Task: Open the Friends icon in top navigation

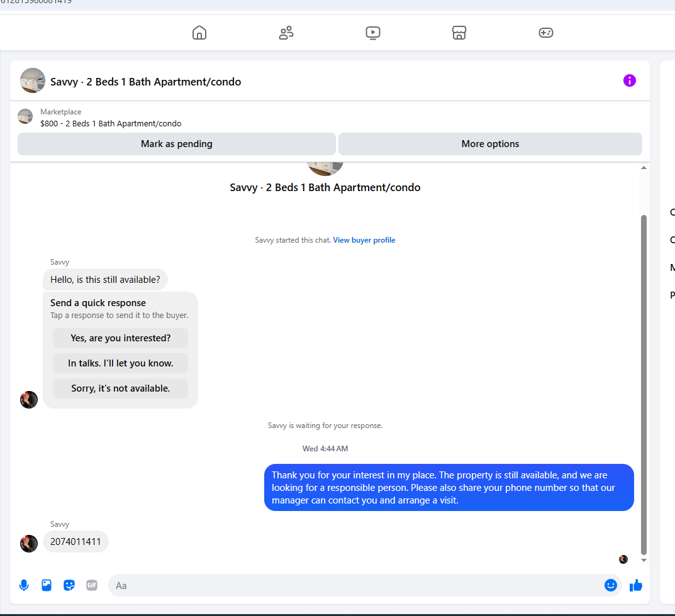Action: pos(286,33)
